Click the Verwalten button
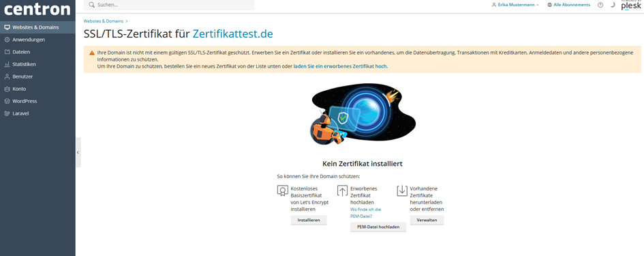The width and height of the screenshot is (644, 256). pyautogui.click(x=427, y=221)
